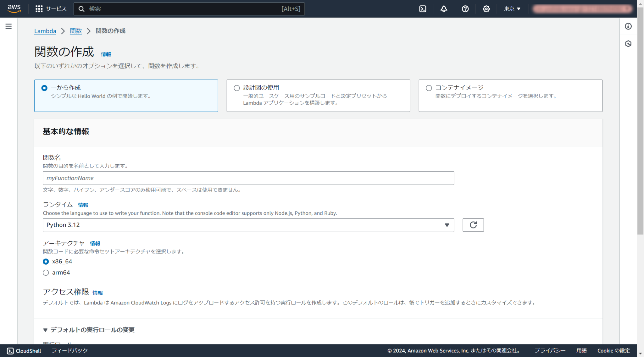
Task: Open the left navigation hamburger menu
Action: [x=8, y=26]
